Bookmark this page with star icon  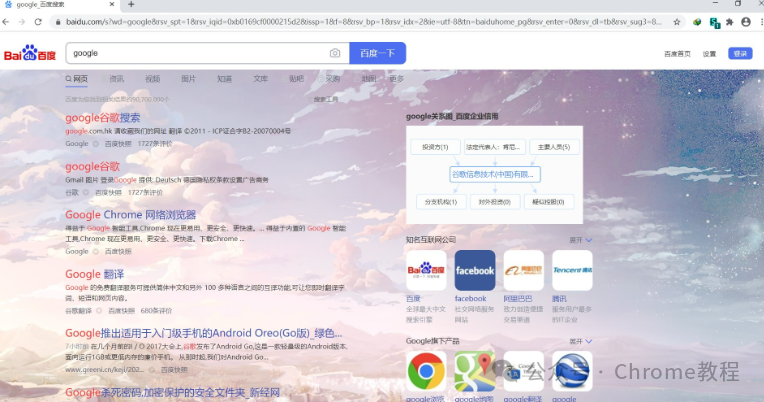tap(677, 22)
